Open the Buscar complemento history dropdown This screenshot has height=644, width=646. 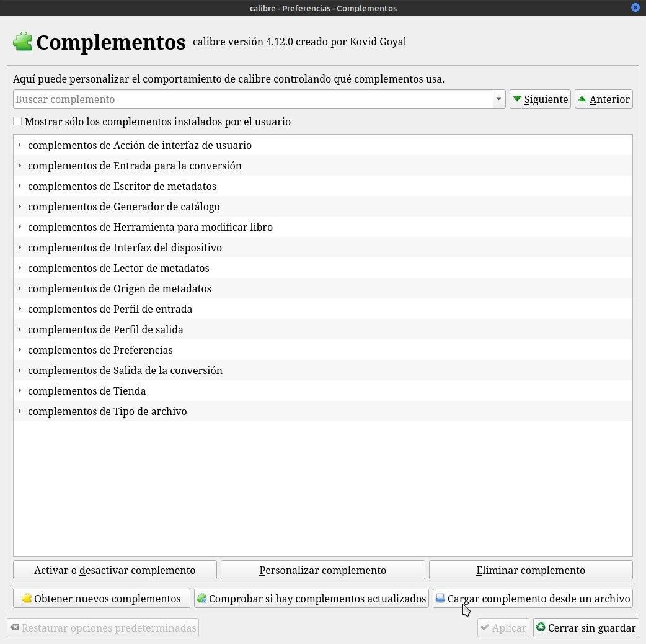(499, 99)
